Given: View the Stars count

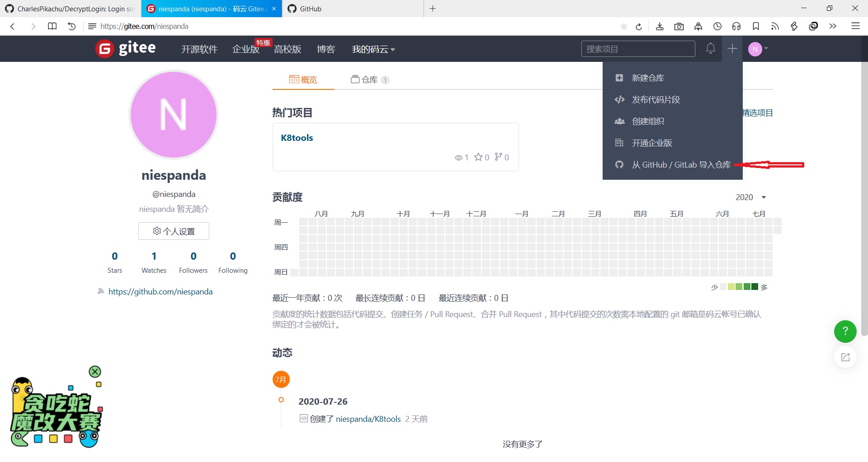Looking at the screenshot, I should click(115, 262).
